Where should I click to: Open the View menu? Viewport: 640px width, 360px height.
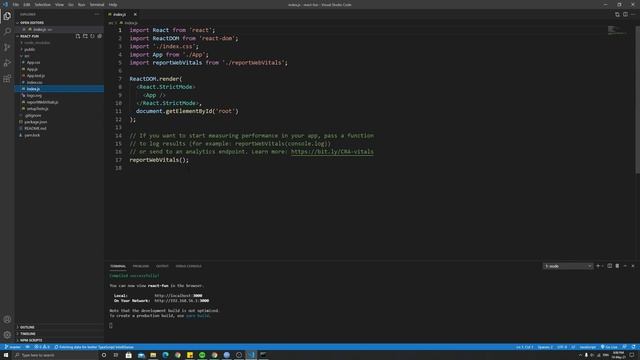pyautogui.click(x=59, y=4)
